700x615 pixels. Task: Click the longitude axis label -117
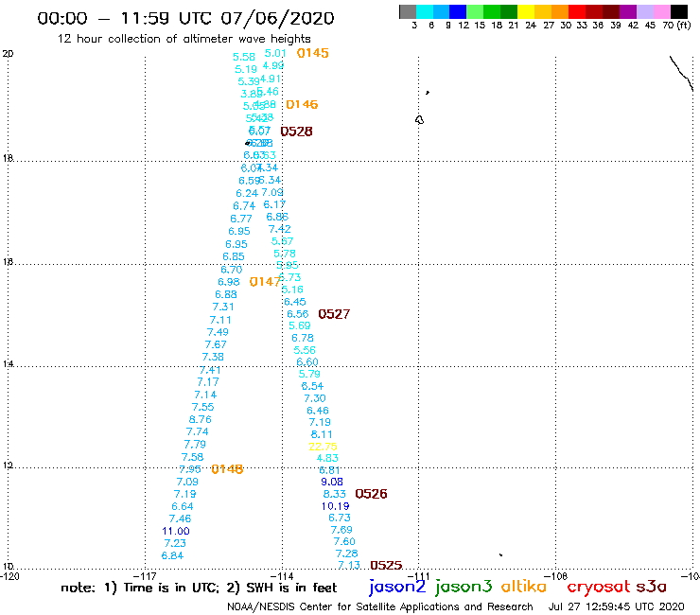click(145, 576)
